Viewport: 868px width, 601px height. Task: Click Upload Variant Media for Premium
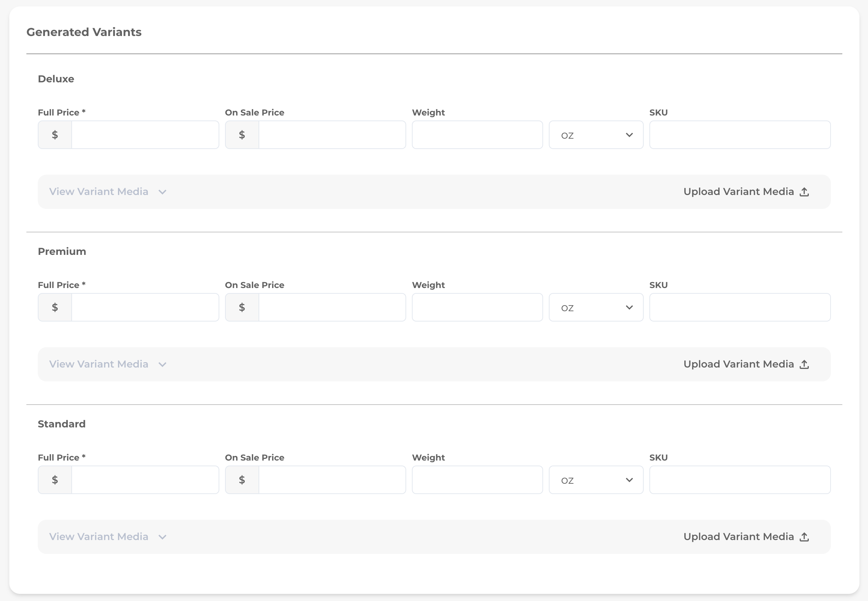point(746,364)
